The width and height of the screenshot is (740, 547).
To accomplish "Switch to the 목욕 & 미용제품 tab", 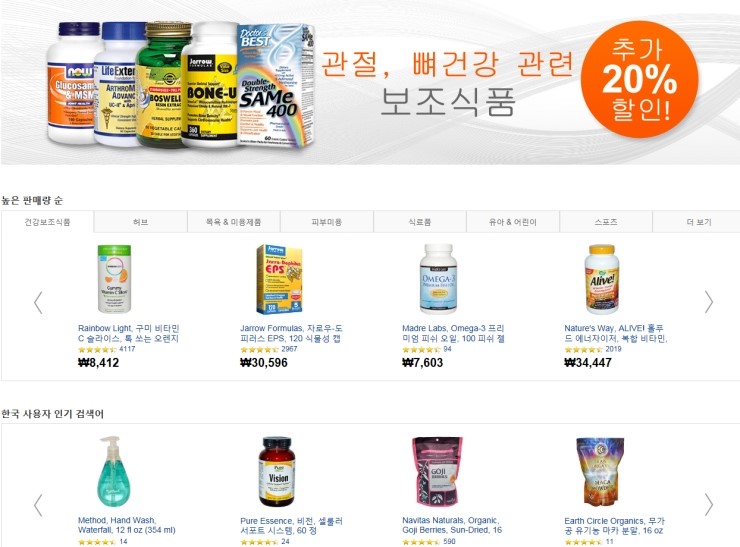I will tap(234, 222).
